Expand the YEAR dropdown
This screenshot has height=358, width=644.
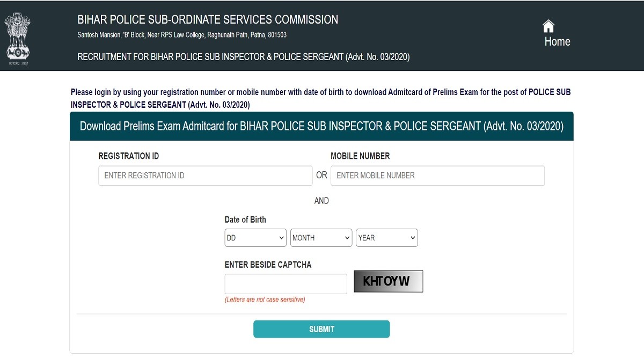pos(386,238)
